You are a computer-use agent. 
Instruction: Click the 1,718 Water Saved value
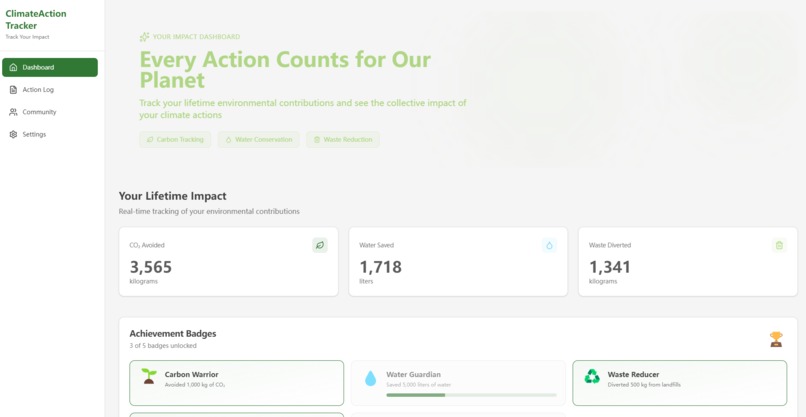[x=380, y=267]
